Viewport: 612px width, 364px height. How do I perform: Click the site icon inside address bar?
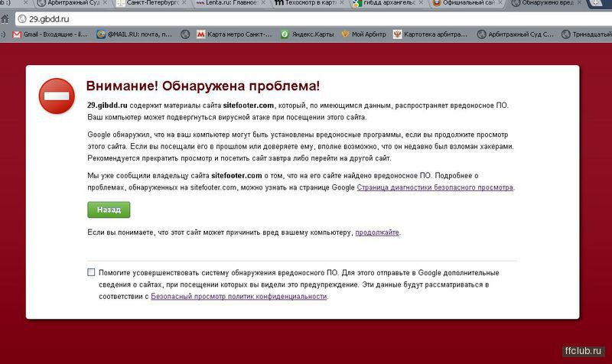[x=22, y=18]
